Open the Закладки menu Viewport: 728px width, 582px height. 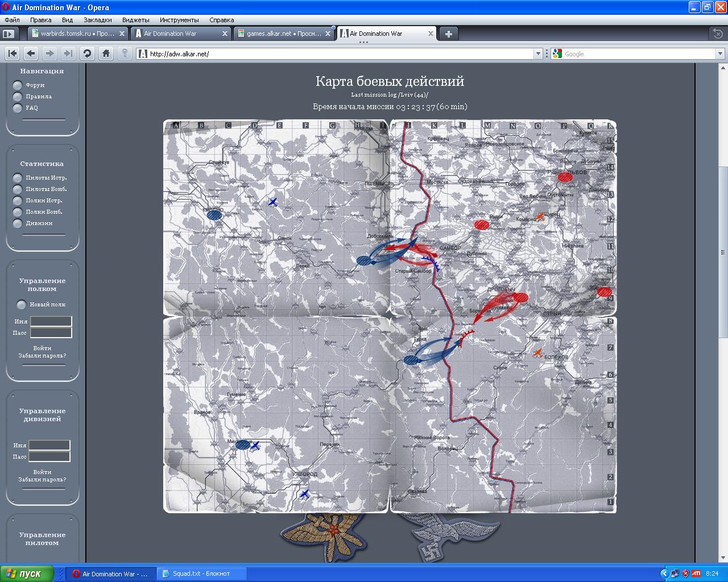[x=97, y=20]
